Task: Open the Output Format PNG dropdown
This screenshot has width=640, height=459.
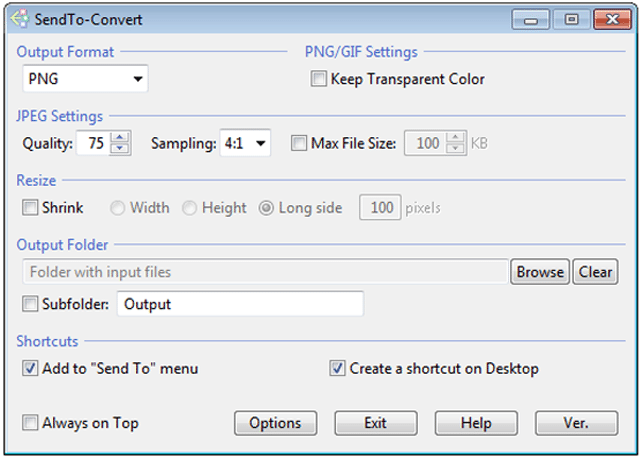Action: click(x=85, y=79)
